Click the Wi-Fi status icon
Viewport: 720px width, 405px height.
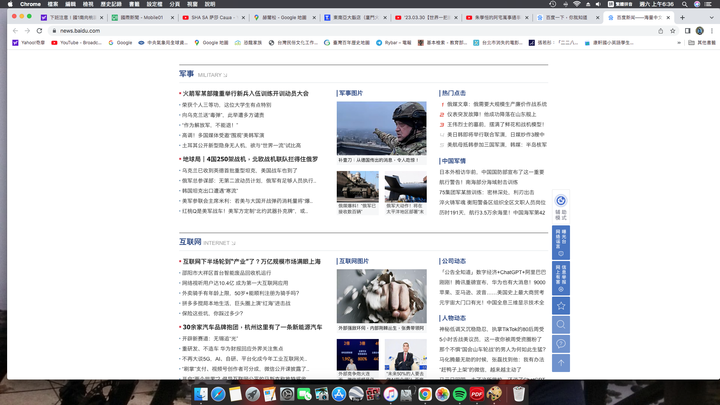(577, 4)
